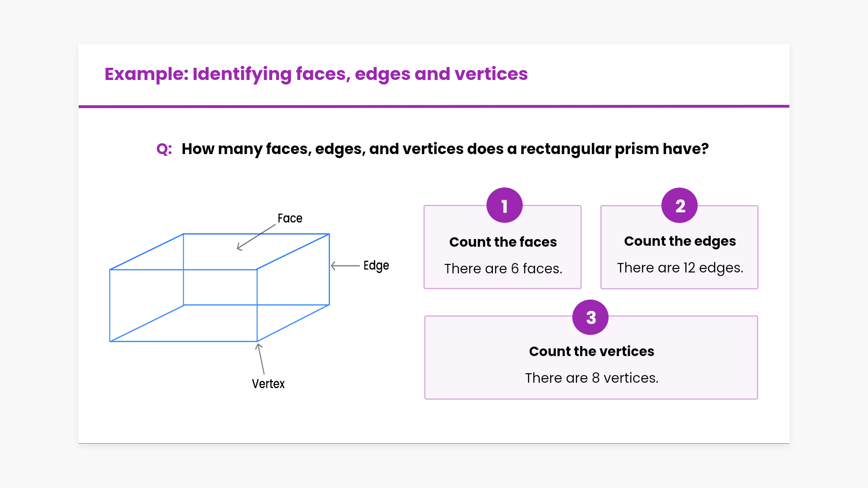Click the "Count the faces" heading
Screen dimensions: 868x488
coord(503,242)
